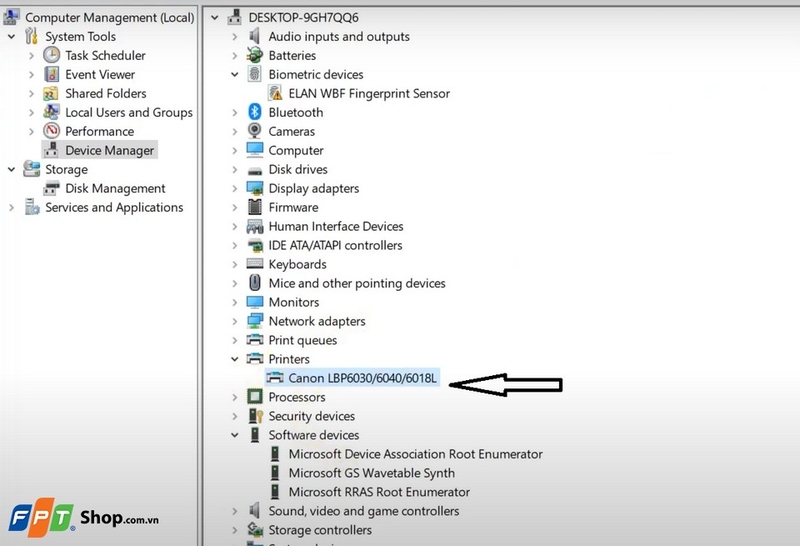800x546 pixels.
Task: Click the Human Interface Devices icon
Action: point(255,226)
